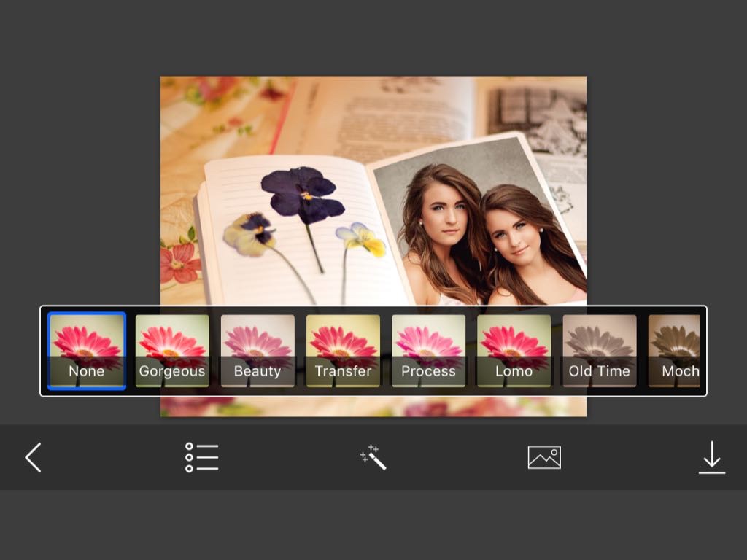Open the frame list icon
747x560 pixels.
pyautogui.click(x=201, y=458)
